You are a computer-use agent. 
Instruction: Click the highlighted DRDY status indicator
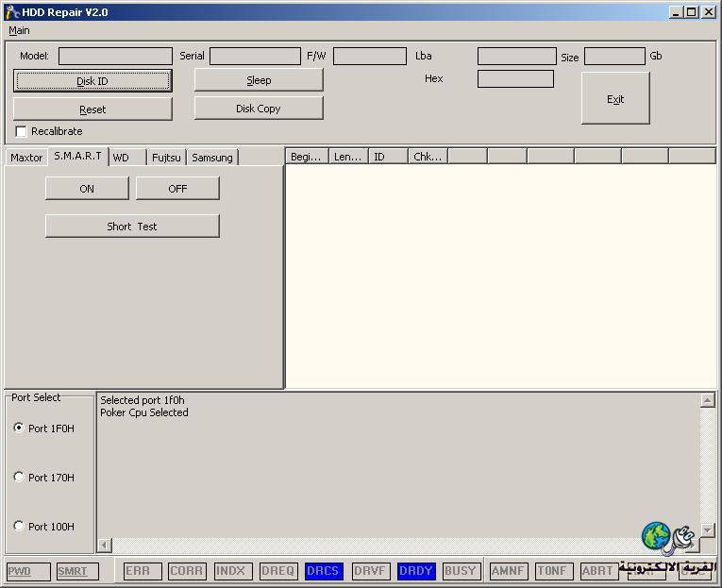(x=416, y=571)
